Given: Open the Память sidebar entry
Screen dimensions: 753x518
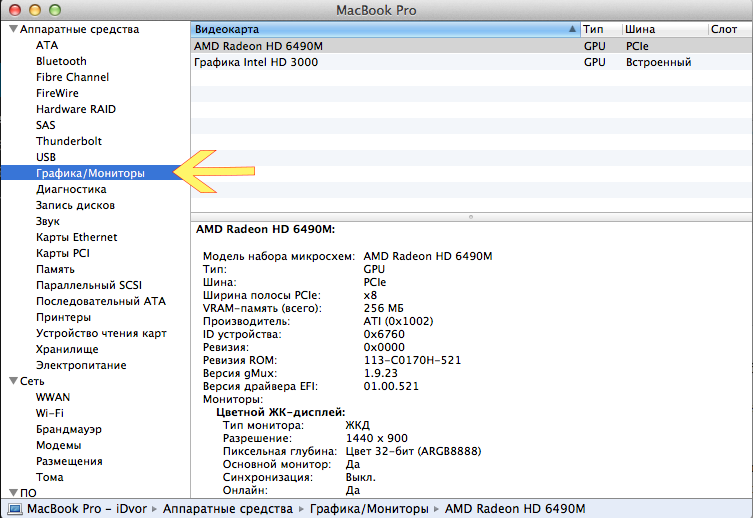Looking at the screenshot, I should 55,269.
